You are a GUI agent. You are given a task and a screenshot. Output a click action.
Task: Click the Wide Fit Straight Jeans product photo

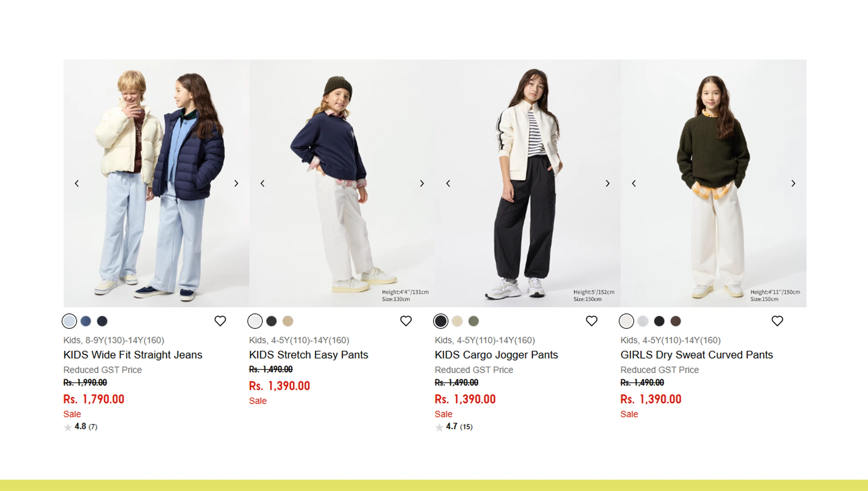click(x=156, y=183)
